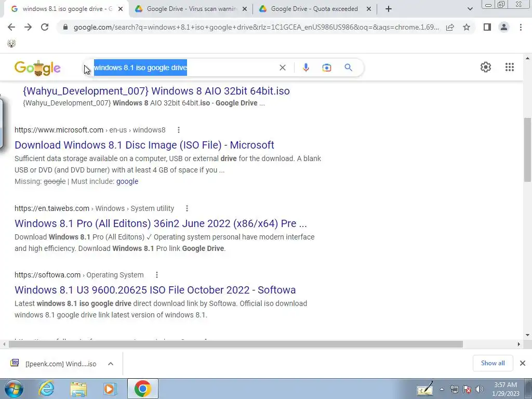The height and width of the screenshot is (399, 532).
Task: Open network status tray icon
Action: 454,389
